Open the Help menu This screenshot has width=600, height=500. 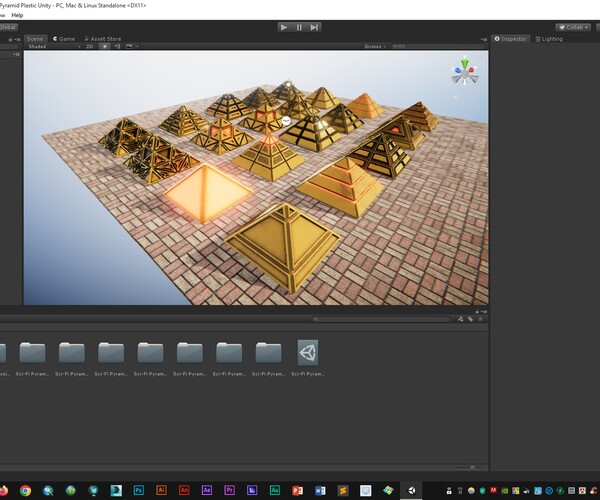tap(17, 15)
